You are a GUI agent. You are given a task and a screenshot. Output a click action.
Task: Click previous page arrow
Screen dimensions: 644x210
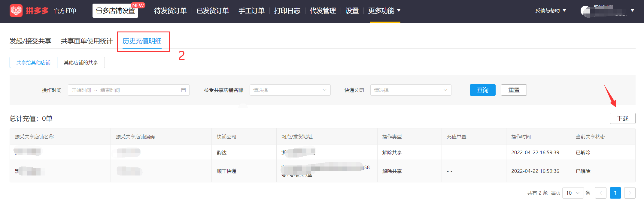pos(600,193)
